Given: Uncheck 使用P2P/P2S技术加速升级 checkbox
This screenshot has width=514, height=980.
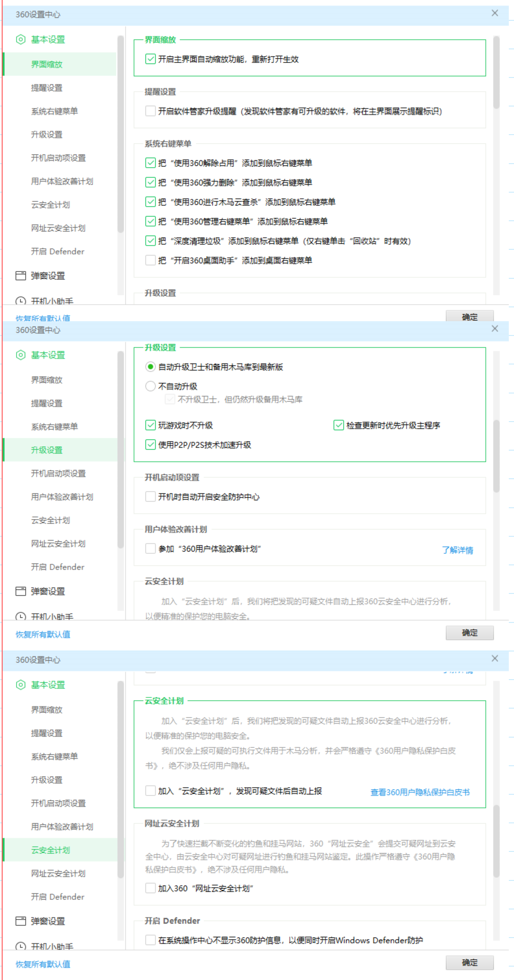Looking at the screenshot, I should click(151, 445).
